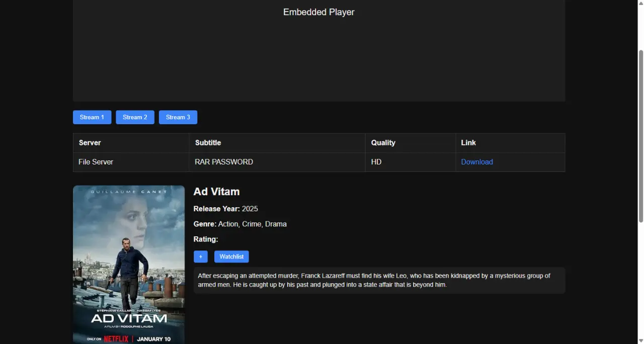Image resolution: width=644 pixels, height=344 pixels.
Task: Click the Genre Action, Crime, Drama line
Action: coord(240,224)
